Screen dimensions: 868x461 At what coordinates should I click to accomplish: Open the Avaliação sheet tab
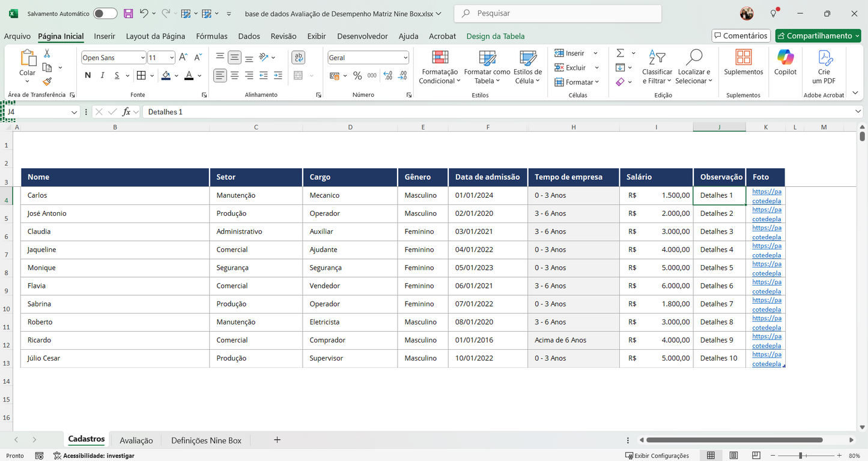(x=136, y=440)
